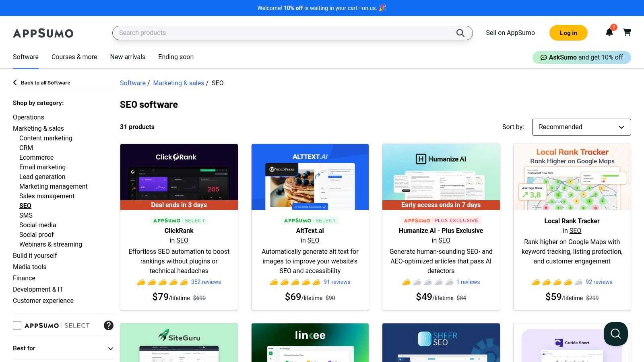Click Sell on AppSumo link
644x362 pixels.
[x=510, y=33]
